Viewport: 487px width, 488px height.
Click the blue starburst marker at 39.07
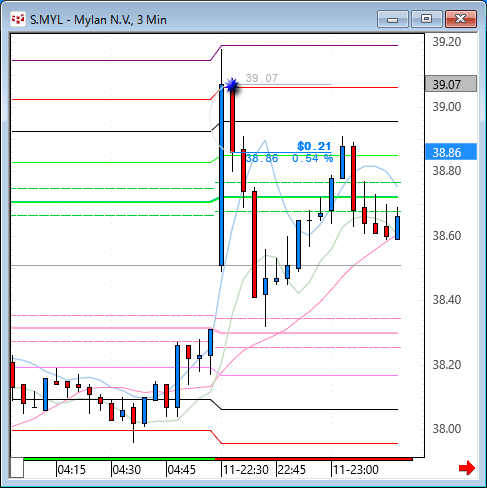[x=232, y=85]
